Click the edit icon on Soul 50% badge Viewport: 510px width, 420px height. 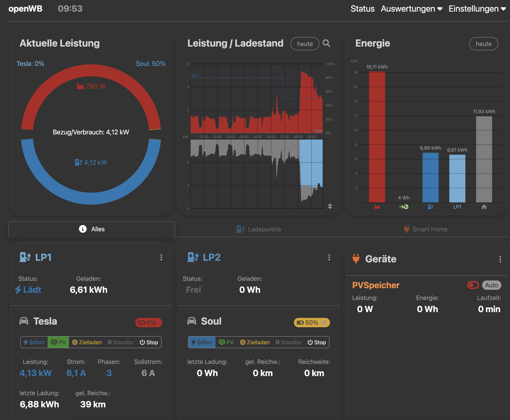tap(324, 322)
